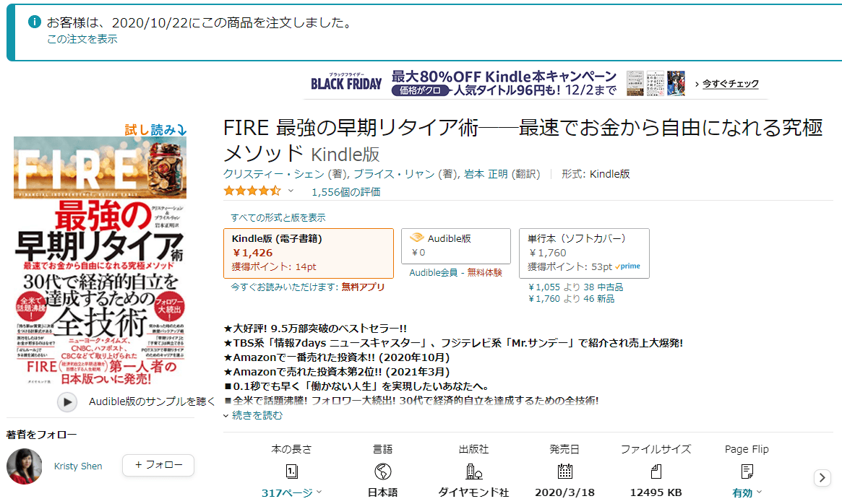The image size is (842, 504).
Task: Open translator 岩本 正明 link
Action: pos(486,174)
